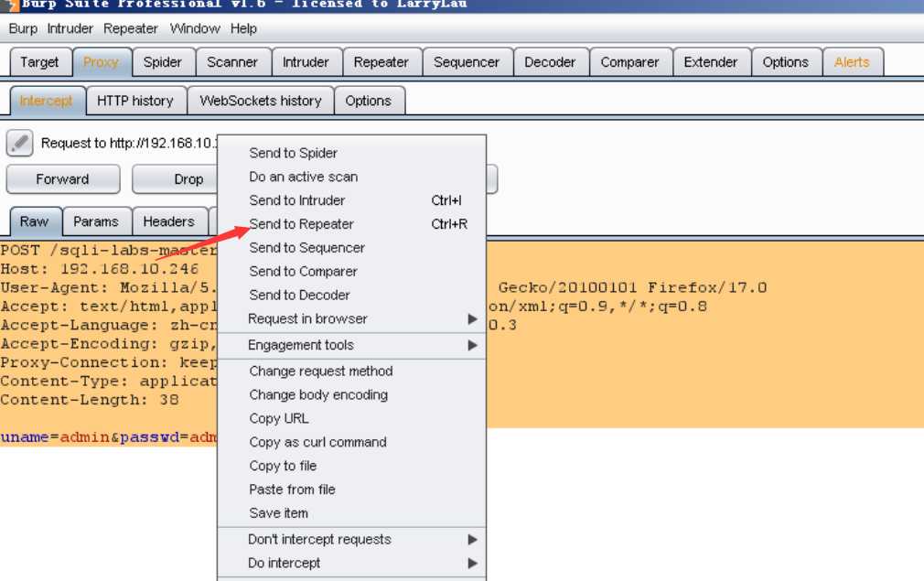
Task: Open the main Options tab
Action: tap(786, 62)
